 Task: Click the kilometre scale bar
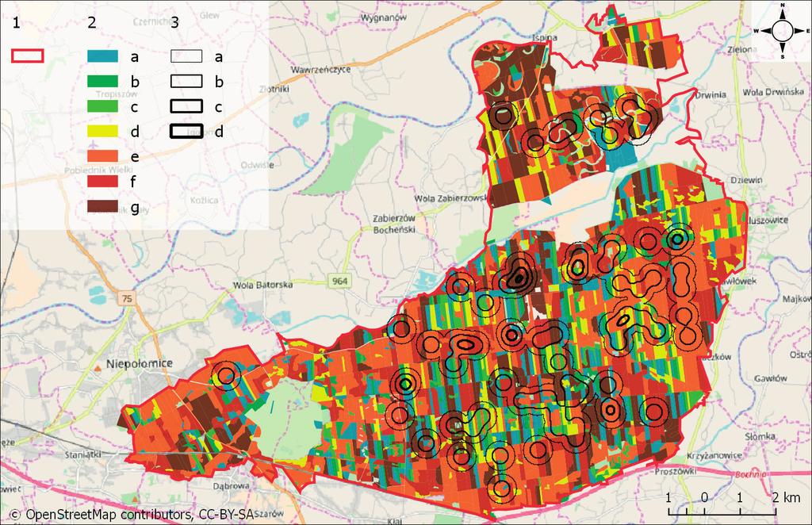click(722, 512)
